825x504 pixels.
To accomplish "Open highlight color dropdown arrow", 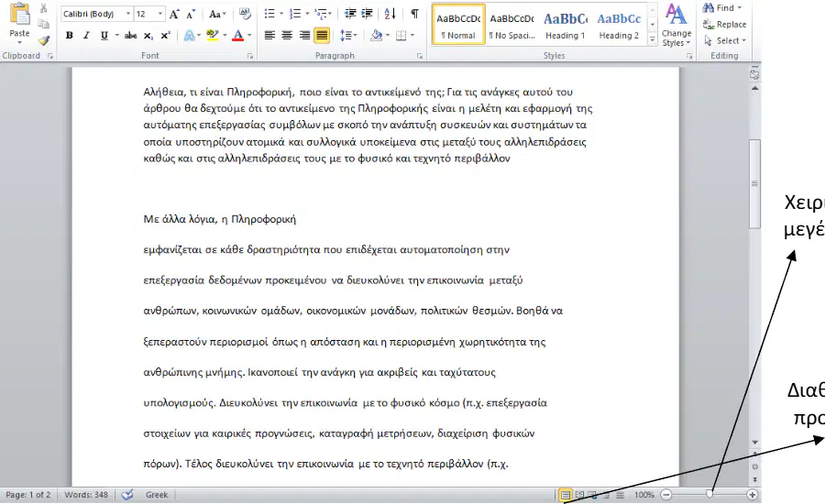I will (225, 36).
